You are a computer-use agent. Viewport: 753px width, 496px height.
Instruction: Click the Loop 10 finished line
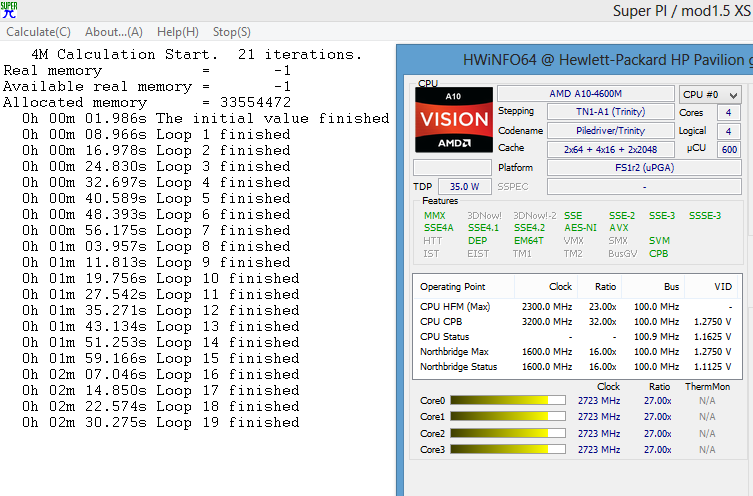tap(160, 278)
